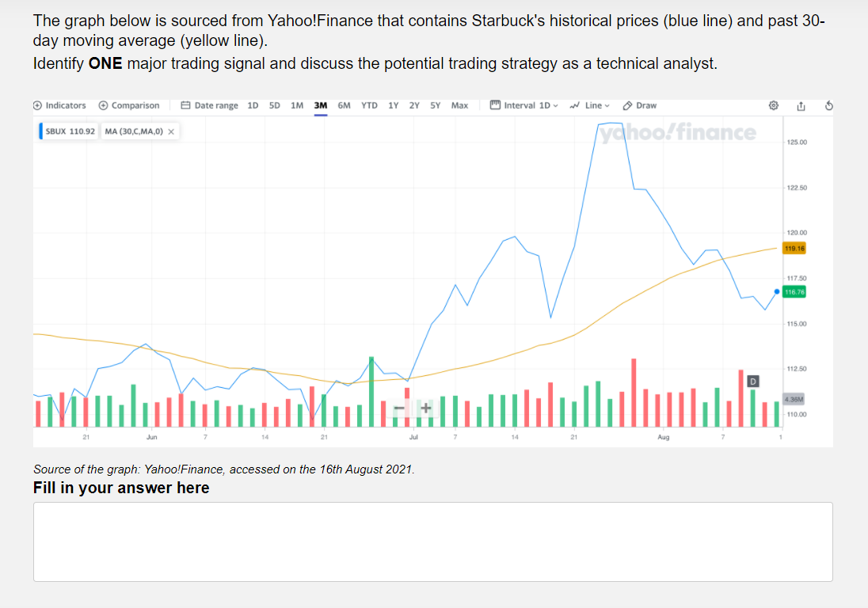
Task: Expand the Line chart type dropdown
Action: click(x=589, y=105)
